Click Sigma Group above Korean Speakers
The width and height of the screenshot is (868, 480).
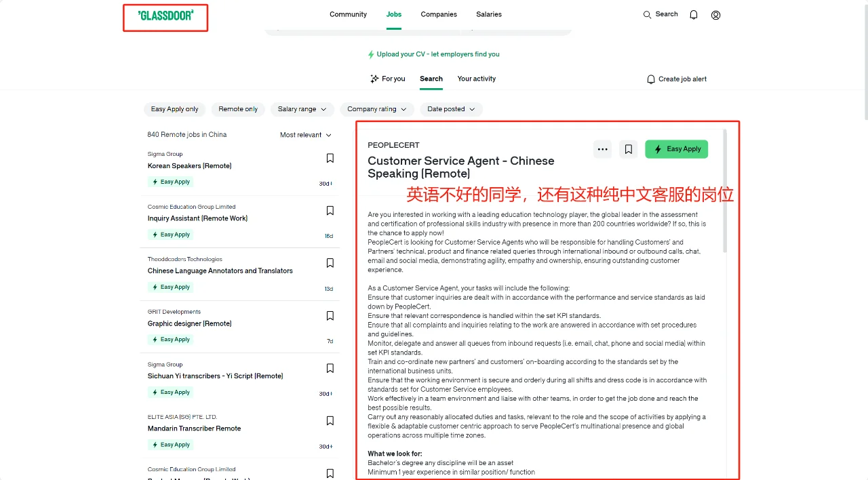pos(165,154)
